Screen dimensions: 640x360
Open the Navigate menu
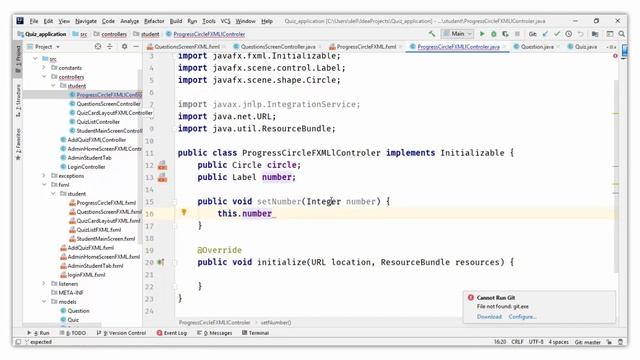click(x=86, y=21)
